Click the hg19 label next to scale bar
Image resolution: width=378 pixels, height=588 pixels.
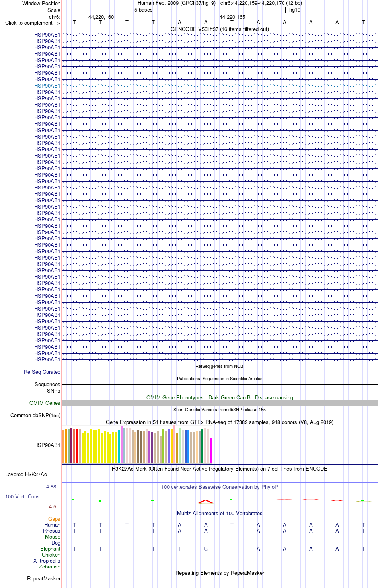point(295,10)
